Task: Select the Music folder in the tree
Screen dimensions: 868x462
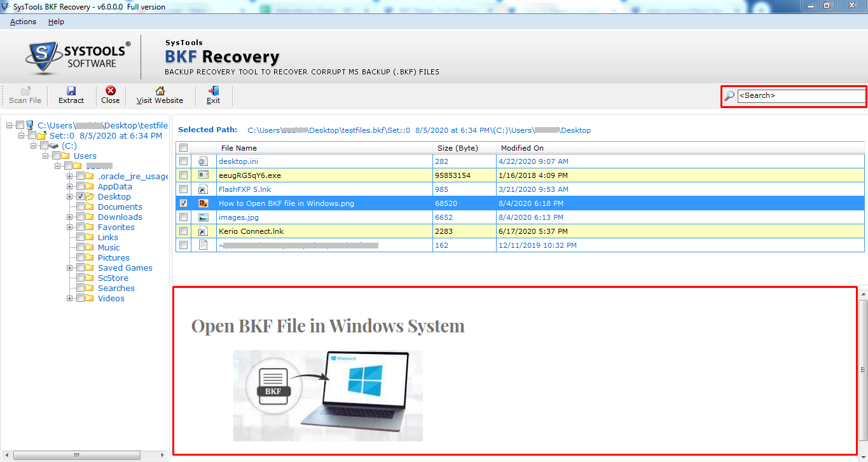Action: [x=109, y=247]
